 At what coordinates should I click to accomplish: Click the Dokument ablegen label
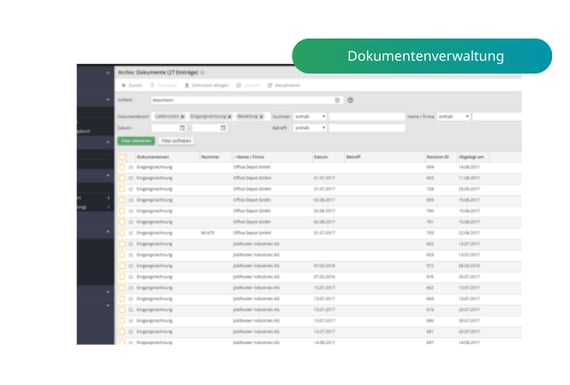210,85
